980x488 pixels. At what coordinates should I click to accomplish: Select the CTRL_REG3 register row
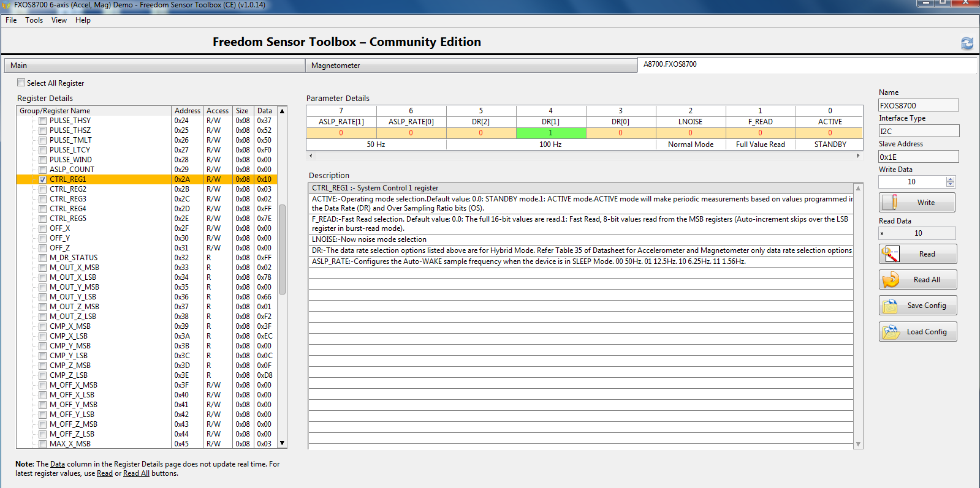pyautogui.click(x=147, y=199)
